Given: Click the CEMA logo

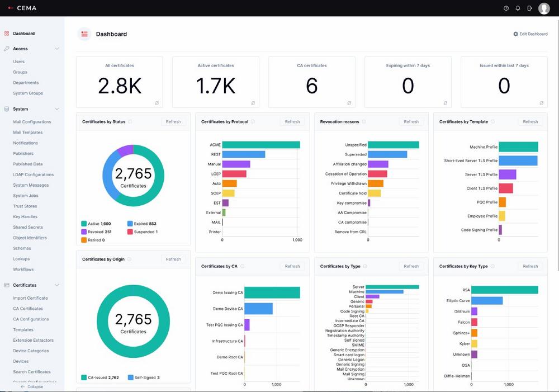Looking at the screenshot, I should pyautogui.click(x=22, y=8).
